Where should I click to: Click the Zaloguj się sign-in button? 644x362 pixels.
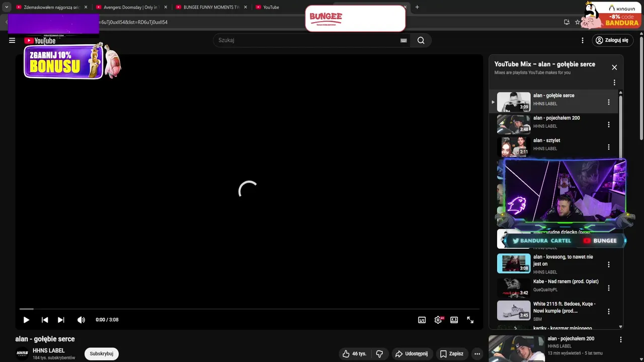click(612, 40)
